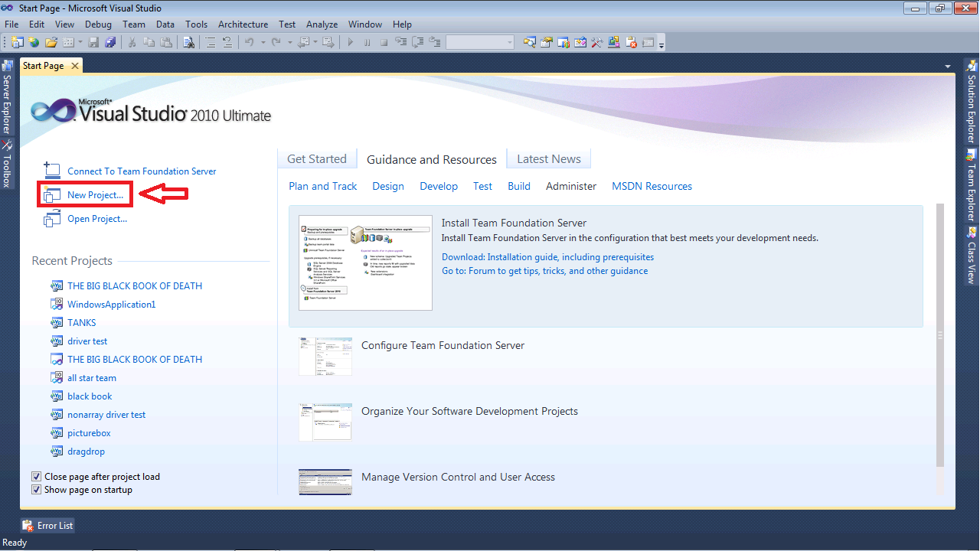This screenshot has height=551, width=980.
Task: Click the Open File folder icon
Action: tap(51, 42)
